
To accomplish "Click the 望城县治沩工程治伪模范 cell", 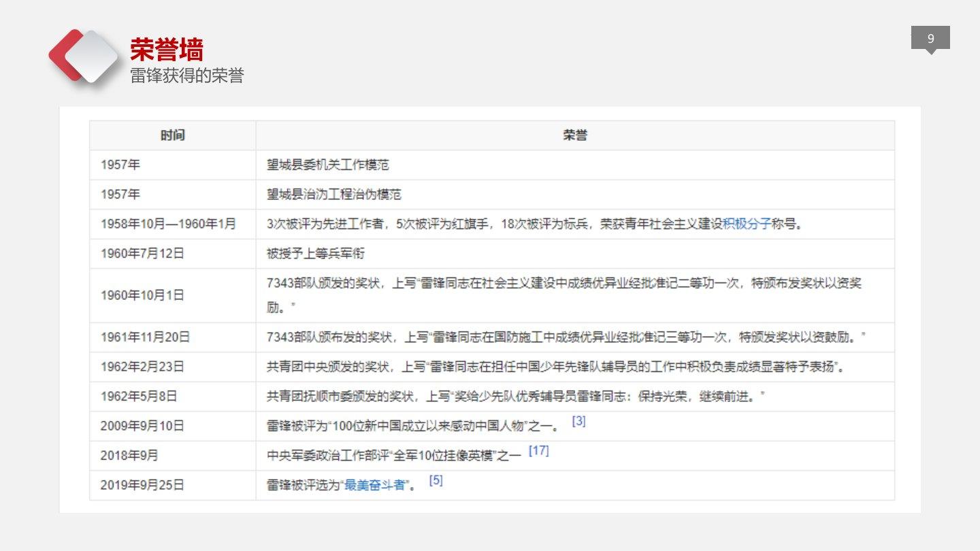I will point(333,195).
